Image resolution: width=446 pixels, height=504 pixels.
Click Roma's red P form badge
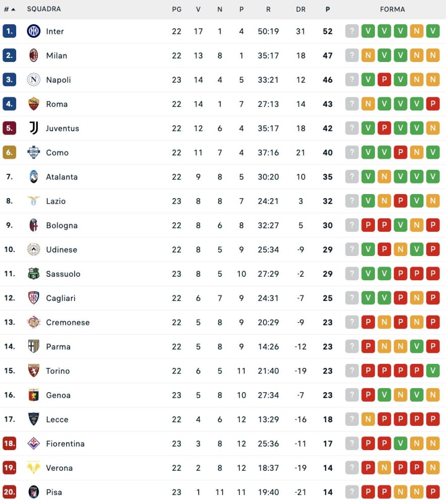(x=432, y=104)
